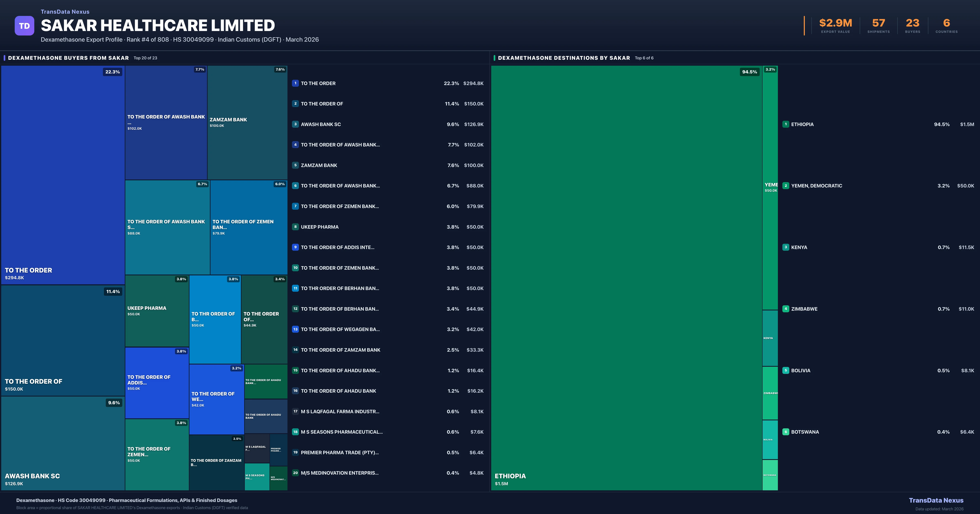The height and width of the screenshot is (514, 980).
Task: Click rank badge 3 beside KENYA
Action: click(x=786, y=247)
